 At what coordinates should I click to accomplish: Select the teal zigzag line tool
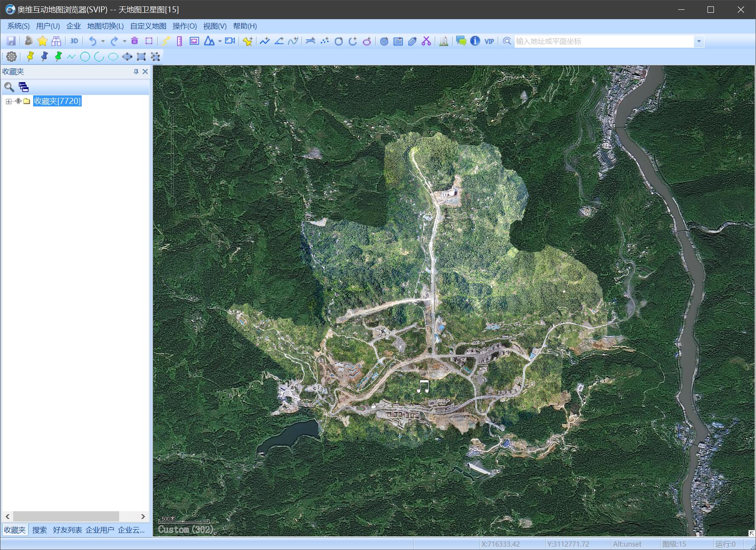(71, 56)
